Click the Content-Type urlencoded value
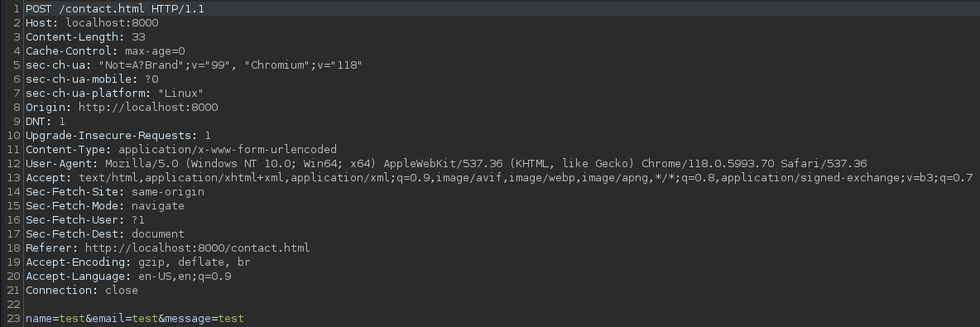Viewport: 980px width, 327px height. pos(228,150)
